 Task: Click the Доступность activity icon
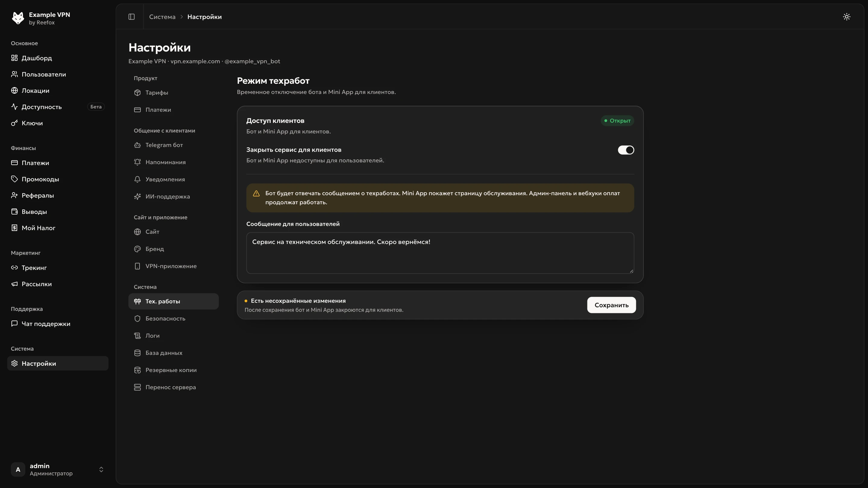[14, 107]
